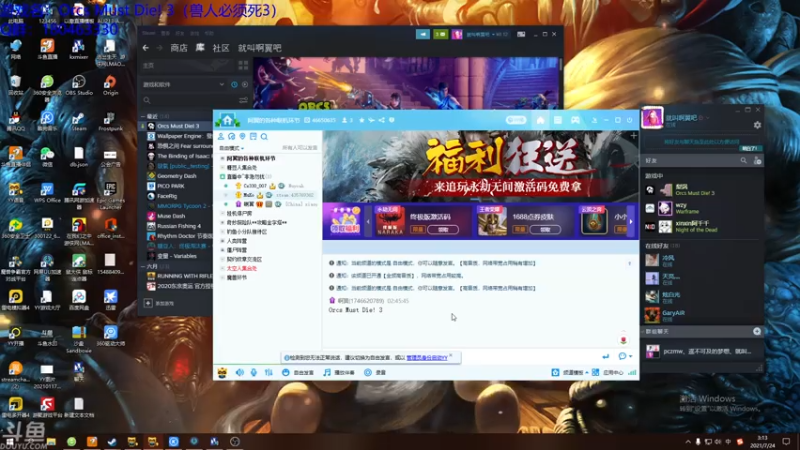Open the home tab icon in YY header

point(540,120)
